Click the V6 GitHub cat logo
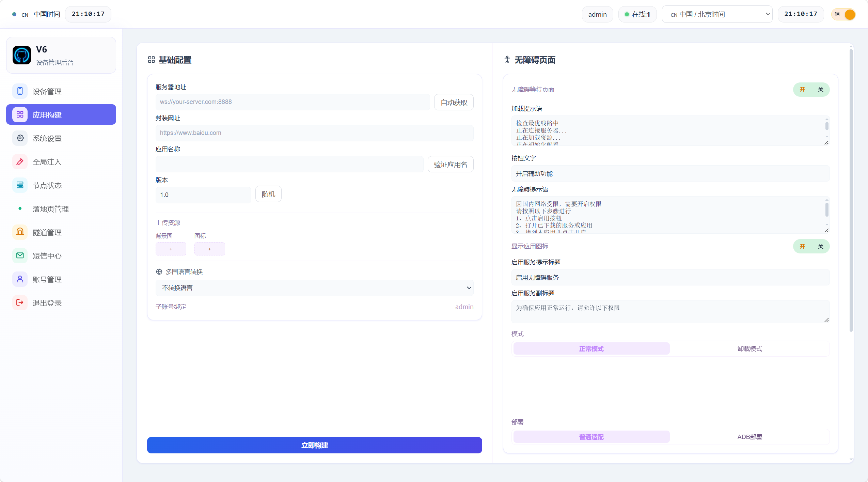Image resolution: width=868 pixels, height=482 pixels. tap(22, 55)
